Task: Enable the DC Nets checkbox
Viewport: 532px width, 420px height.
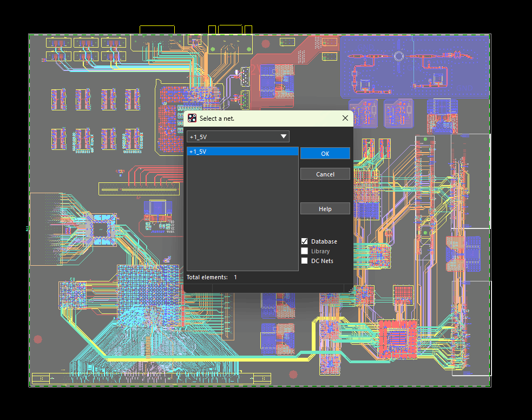Action: [x=304, y=260]
